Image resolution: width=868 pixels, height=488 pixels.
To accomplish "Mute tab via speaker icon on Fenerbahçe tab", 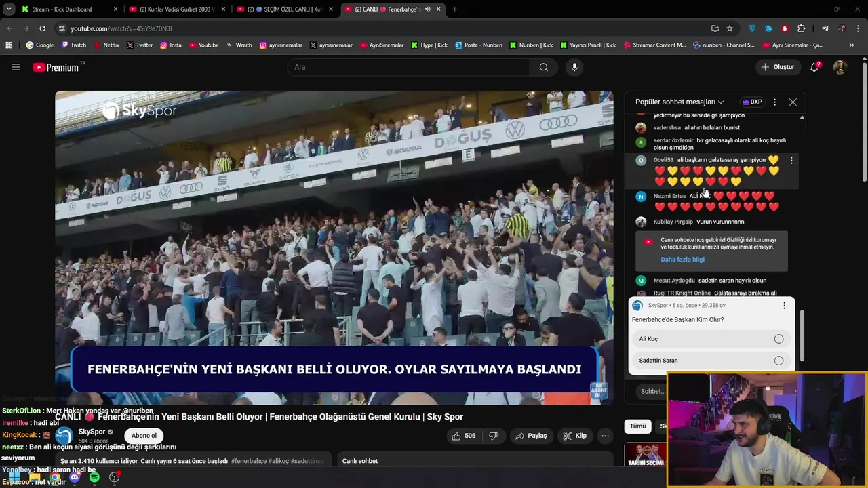I will pos(427,9).
